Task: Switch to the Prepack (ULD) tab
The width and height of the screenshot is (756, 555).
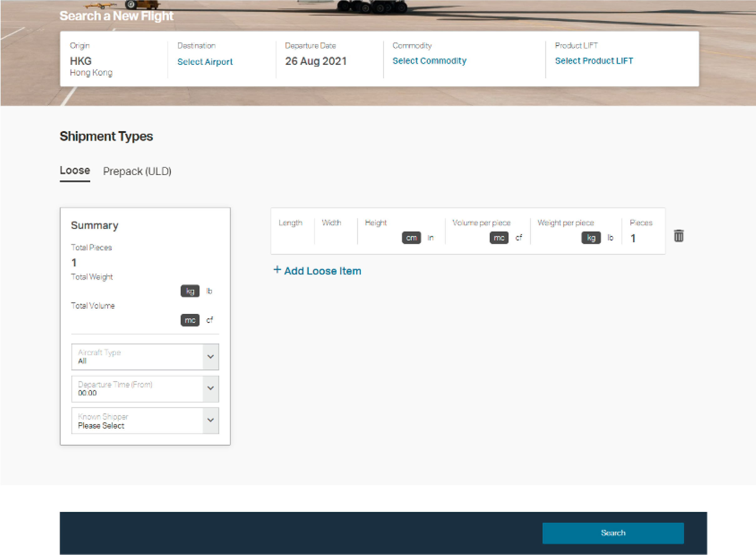Action: pyautogui.click(x=137, y=171)
